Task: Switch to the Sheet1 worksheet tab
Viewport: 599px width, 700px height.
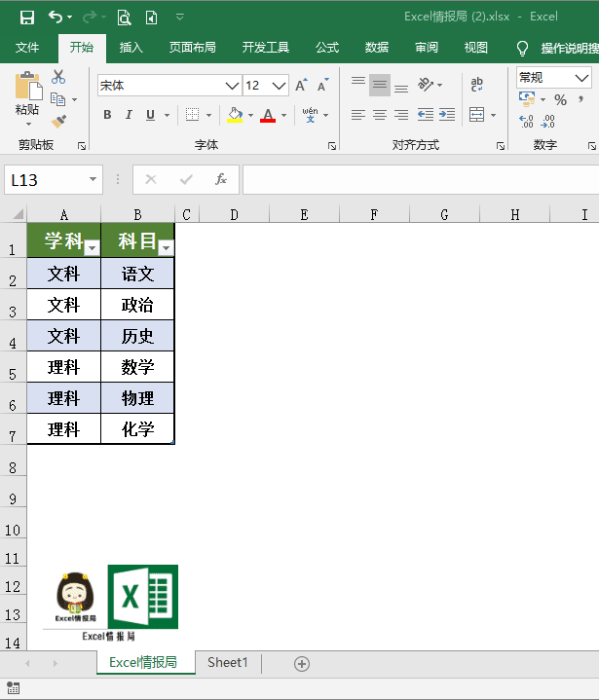Action: pos(228,663)
